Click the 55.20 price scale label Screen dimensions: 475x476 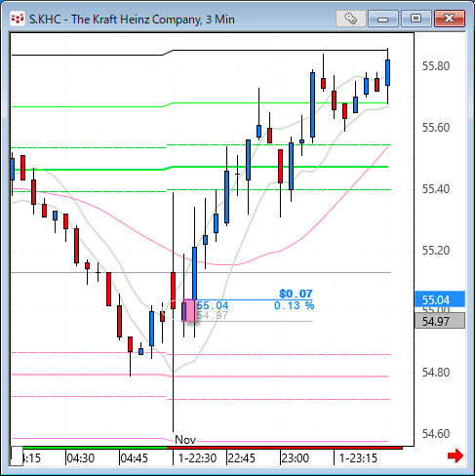coord(436,251)
